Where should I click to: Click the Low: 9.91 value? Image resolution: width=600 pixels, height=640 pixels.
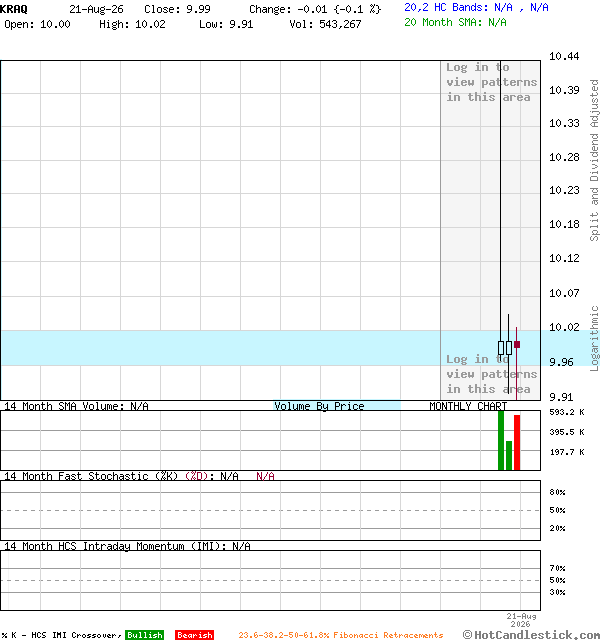coord(226,24)
